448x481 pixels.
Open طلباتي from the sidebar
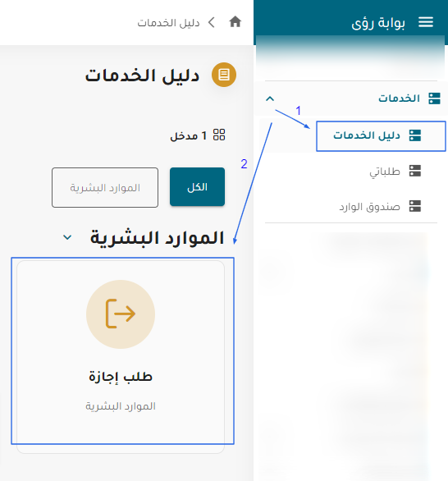click(385, 172)
